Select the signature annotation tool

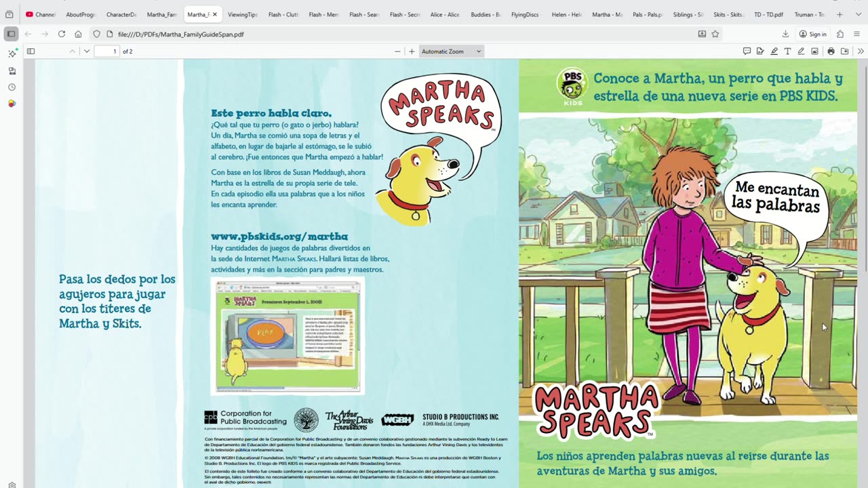coord(760,52)
